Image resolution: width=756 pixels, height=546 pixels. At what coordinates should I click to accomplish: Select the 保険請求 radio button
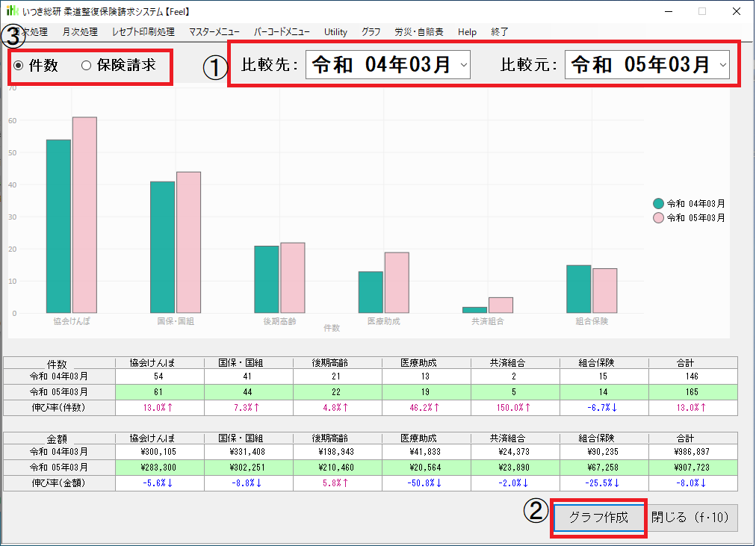pyautogui.click(x=86, y=65)
